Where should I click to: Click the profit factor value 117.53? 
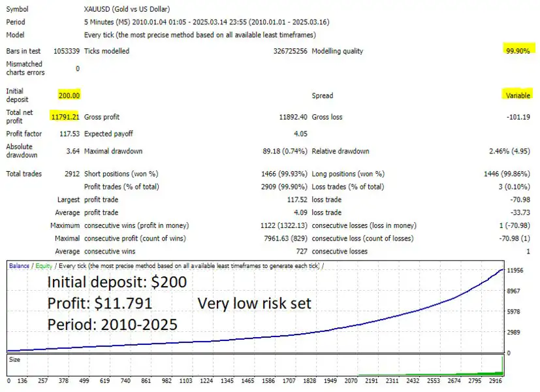pos(69,134)
